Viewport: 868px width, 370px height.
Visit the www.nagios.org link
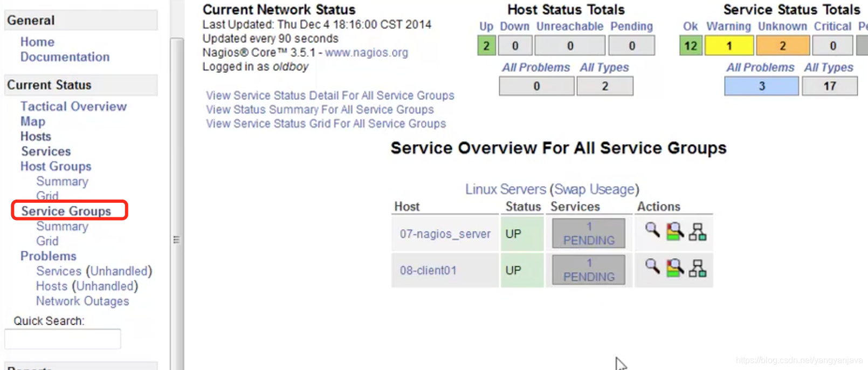[367, 53]
